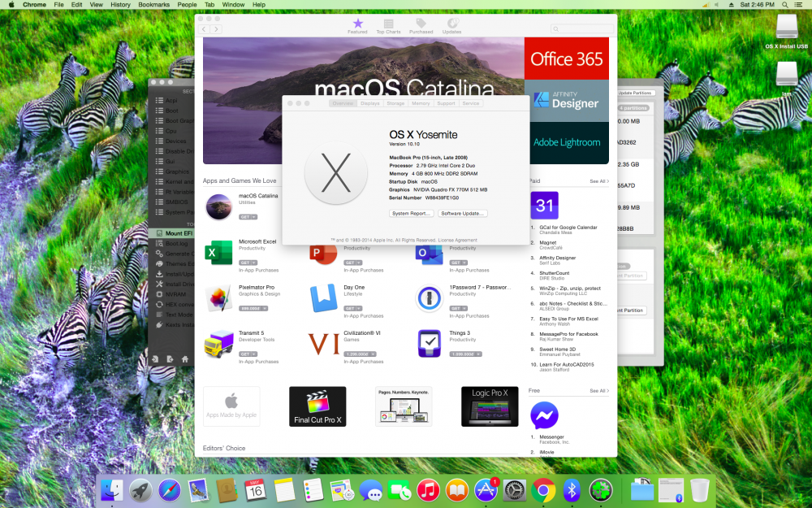This screenshot has width=812, height=508.
Task: Open Civilization VI app icon
Action: pyautogui.click(x=324, y=344)
